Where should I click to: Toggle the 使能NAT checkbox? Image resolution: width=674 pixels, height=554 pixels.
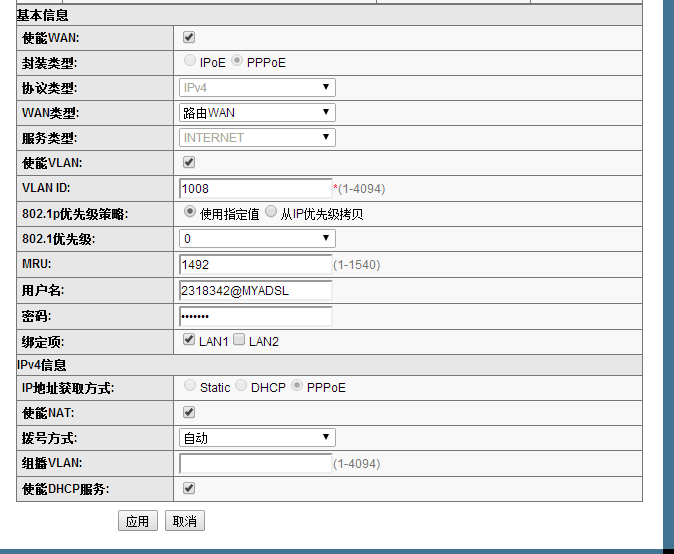point(189,412)
